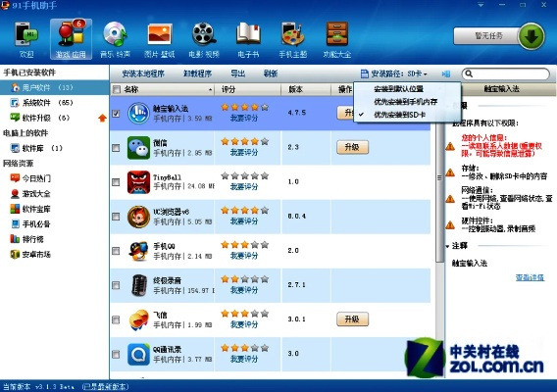This screenshot has width=557, height=392.
Task: Click 我要评分 link for 手机QQ
Action: coord(244,256)
